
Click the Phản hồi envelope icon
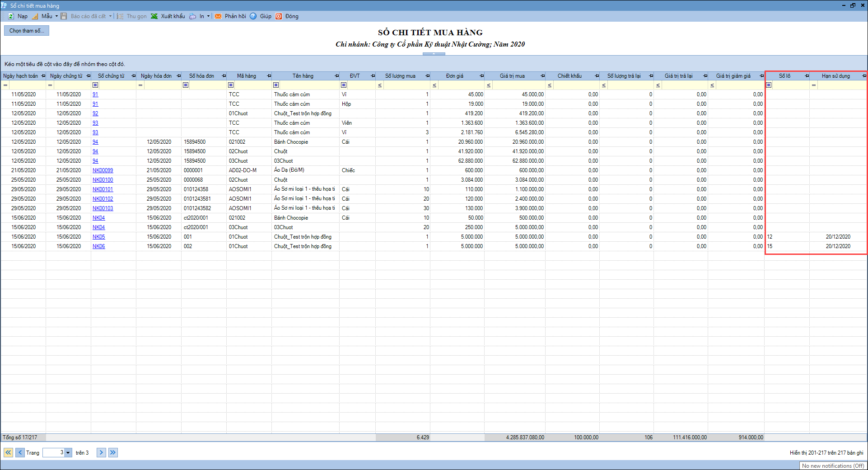tap(218, 16)
